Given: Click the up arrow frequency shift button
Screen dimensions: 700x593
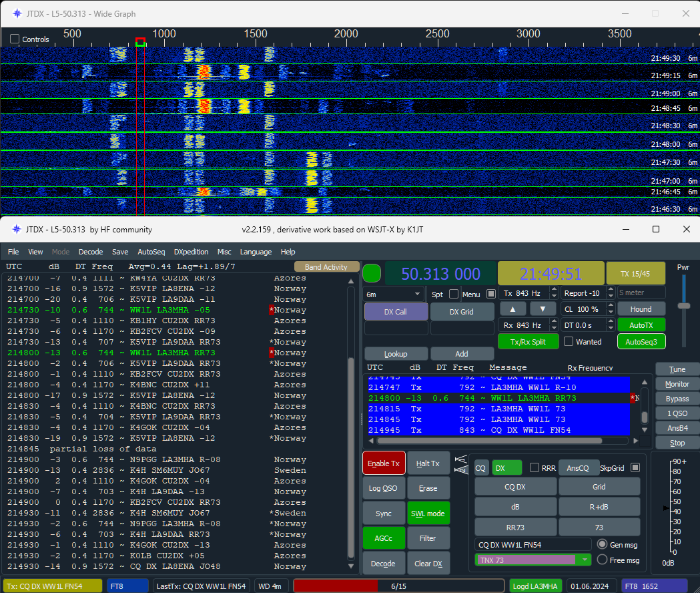Looking at the screenshot, I should click(512, 309).
